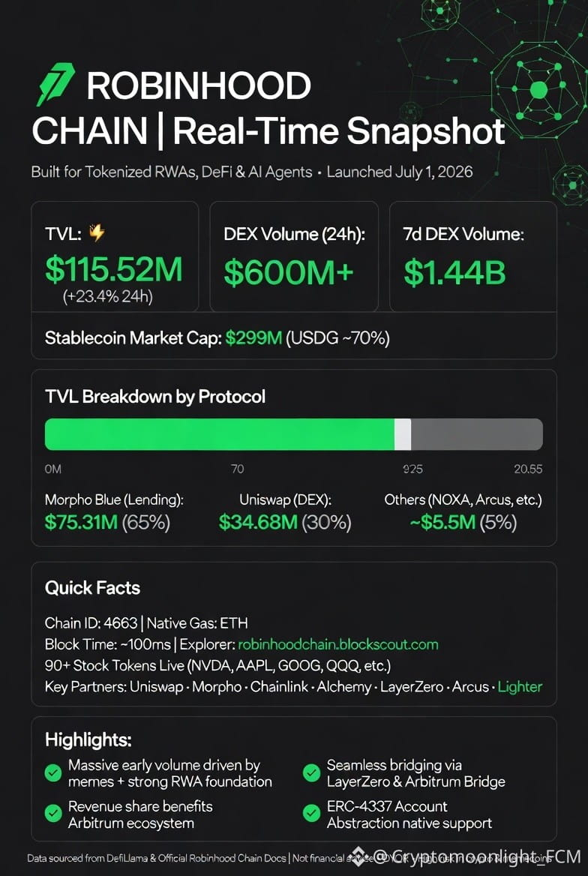Click the checkmark beside Revenue share benefits
The width and height of the screenshot is (588, 876).
pyautogui.click(x=53, y=814)
